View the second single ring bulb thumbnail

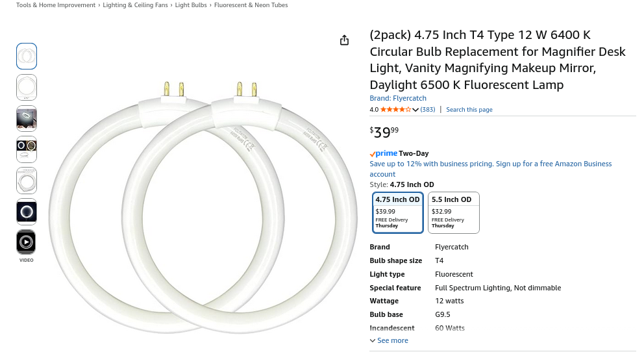click(x=27, y=87)
